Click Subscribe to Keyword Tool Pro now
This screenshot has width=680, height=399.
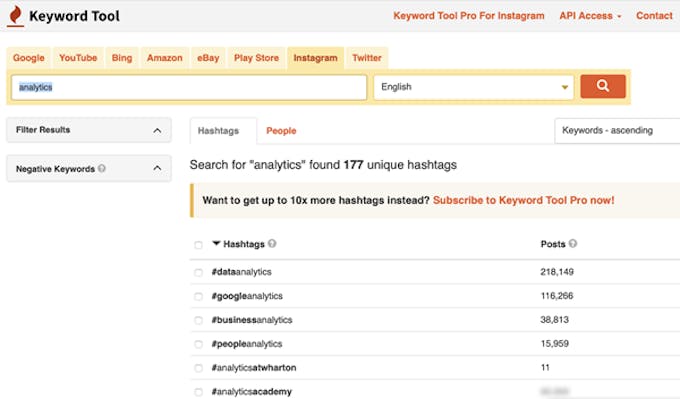523,200
